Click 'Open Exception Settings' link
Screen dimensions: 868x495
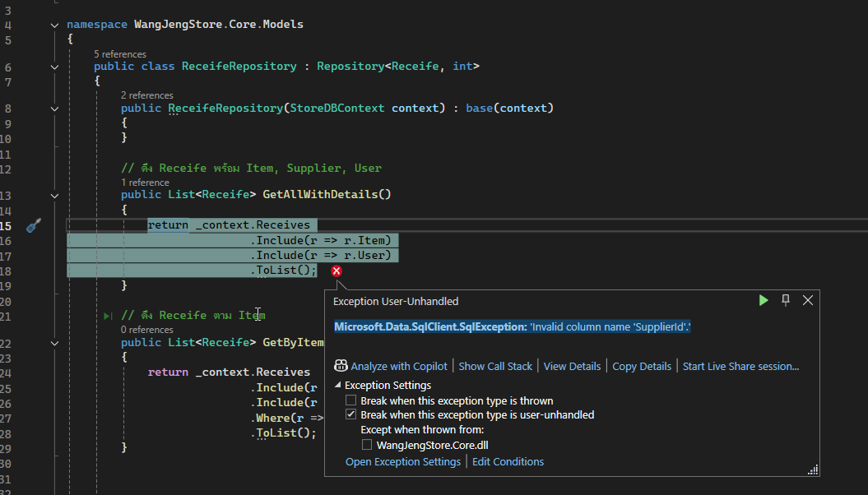click(402, 461)
